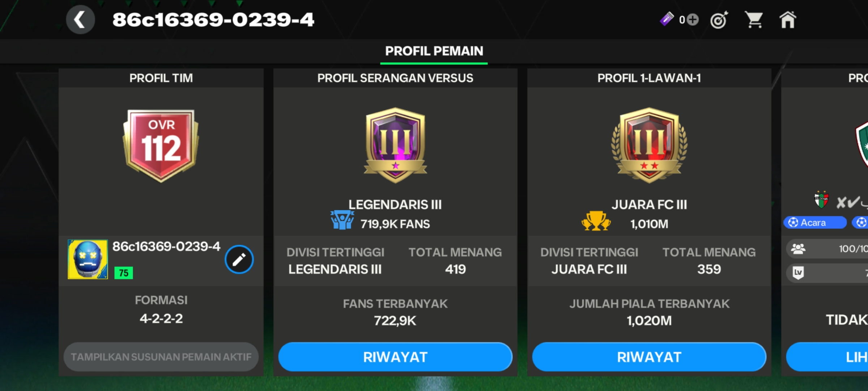The image size is (868, 391).
Task: Tap the Juara FC III red badge
Action: point(649,145)
